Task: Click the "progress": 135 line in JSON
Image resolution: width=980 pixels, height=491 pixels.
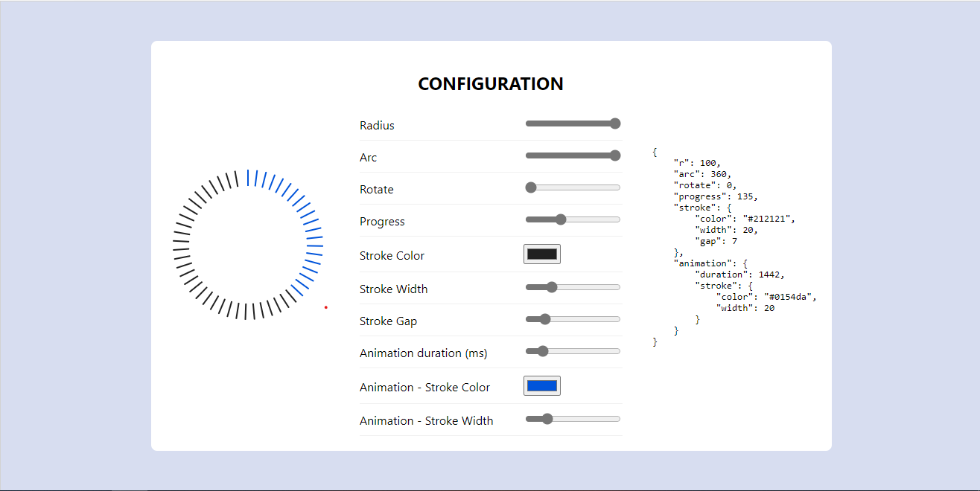Action: 716,196
